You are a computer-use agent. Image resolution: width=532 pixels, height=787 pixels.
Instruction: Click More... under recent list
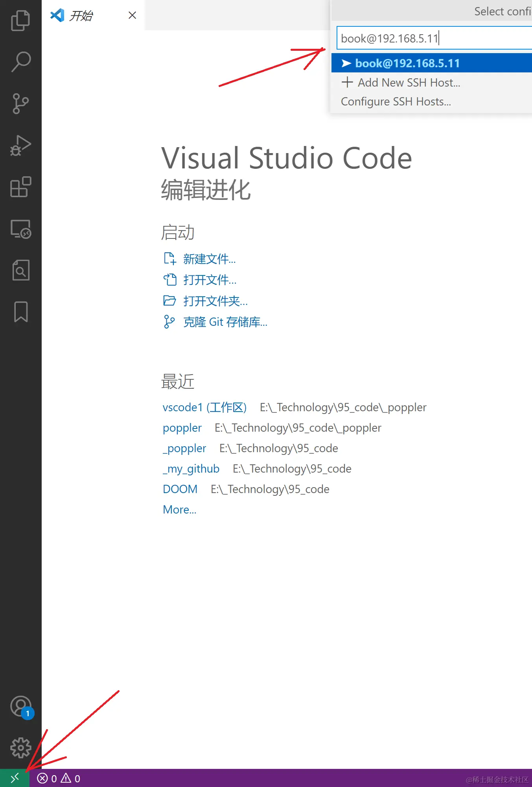[x=180, y=510]
